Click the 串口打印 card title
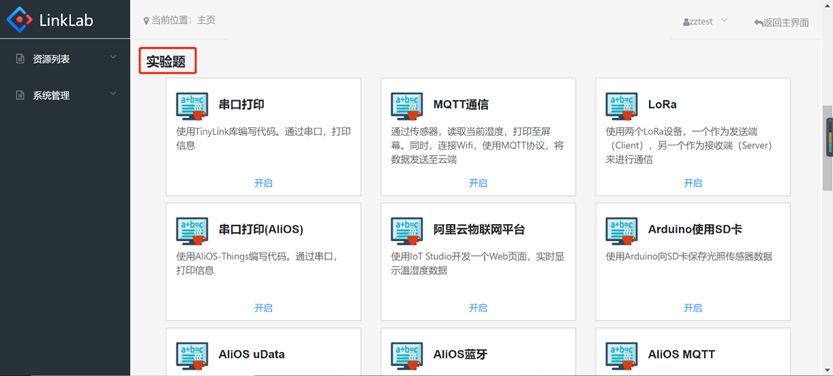833x376 pixels. coord(242,105)
